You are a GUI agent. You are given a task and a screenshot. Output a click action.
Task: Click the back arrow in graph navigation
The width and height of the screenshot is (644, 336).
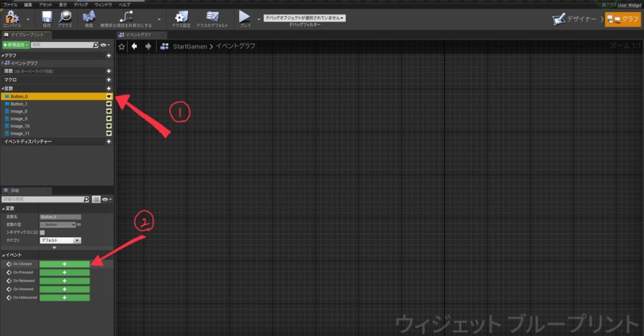pos(134,47)
